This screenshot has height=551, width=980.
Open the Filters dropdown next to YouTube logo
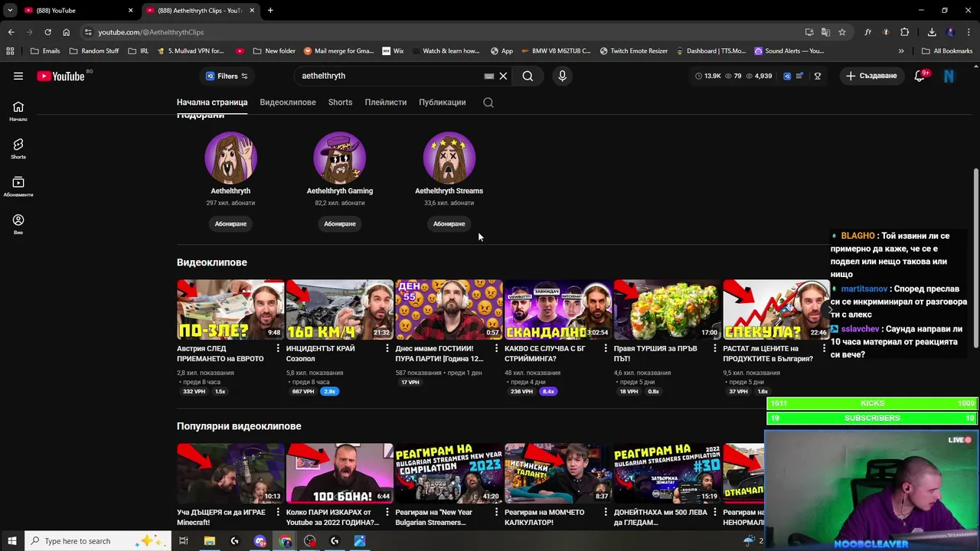click(227, 76)
